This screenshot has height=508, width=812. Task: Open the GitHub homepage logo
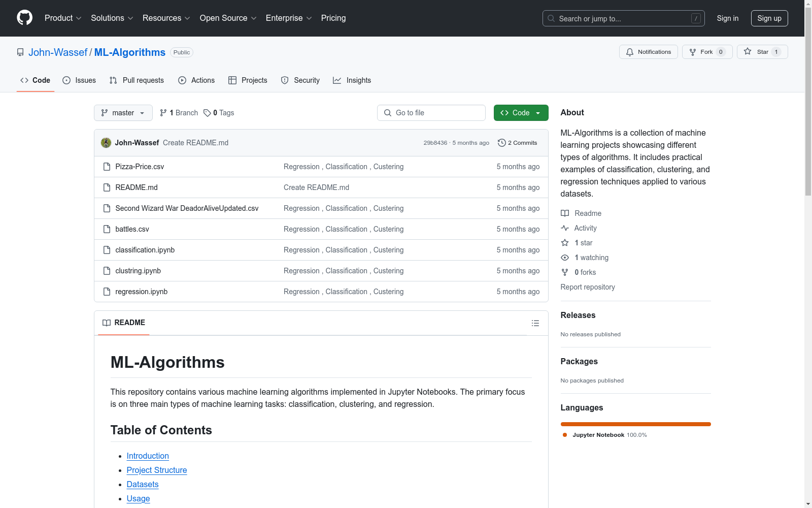(x=24, y=18)
